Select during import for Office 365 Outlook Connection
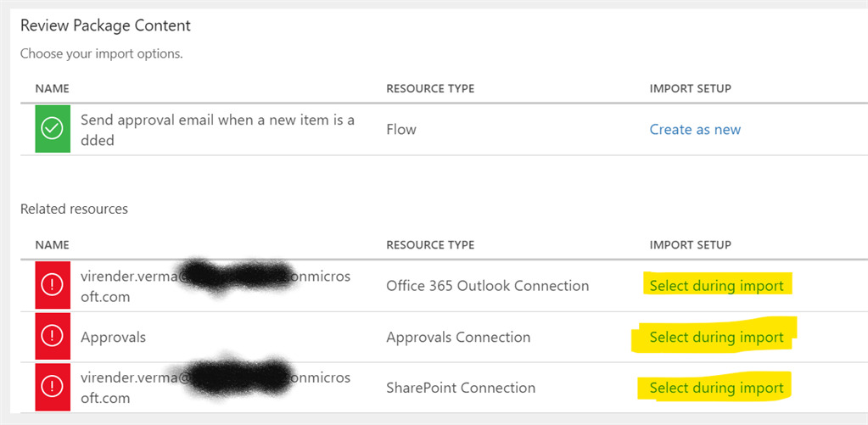Viewport: 868px width, 425px height. pyautogui.click(x=717, y=286)
